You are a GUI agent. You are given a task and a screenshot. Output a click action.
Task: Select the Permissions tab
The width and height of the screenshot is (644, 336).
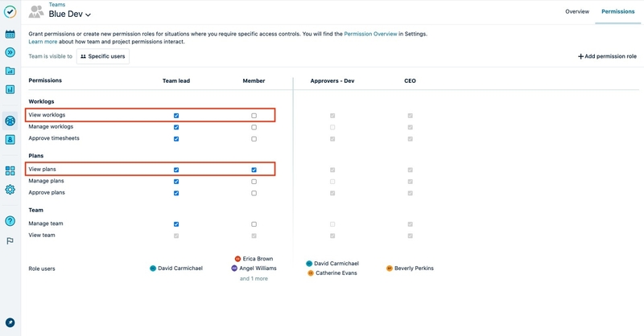point(617,12)
